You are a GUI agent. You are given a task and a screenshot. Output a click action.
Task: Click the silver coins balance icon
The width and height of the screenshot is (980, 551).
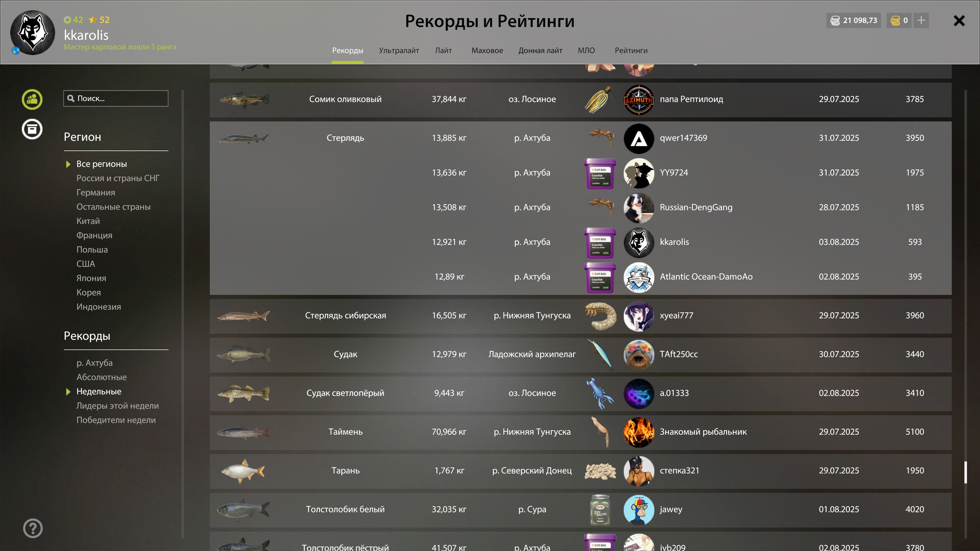(x=835, y=20)
